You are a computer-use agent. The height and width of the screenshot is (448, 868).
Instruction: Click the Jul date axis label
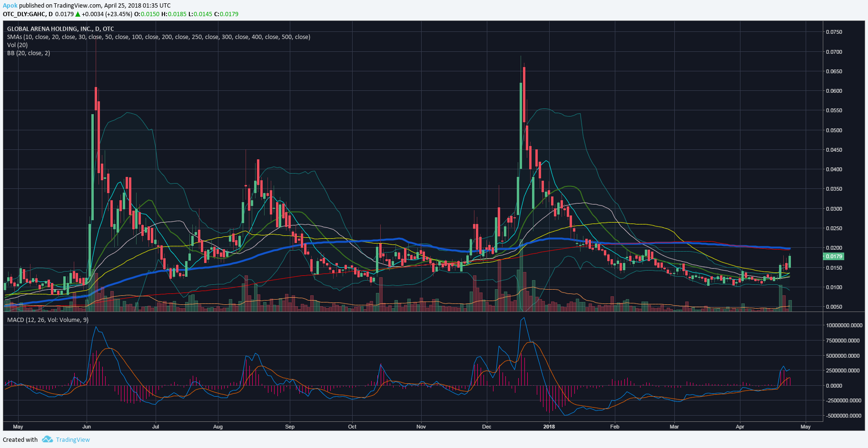[x=156, y=427]
